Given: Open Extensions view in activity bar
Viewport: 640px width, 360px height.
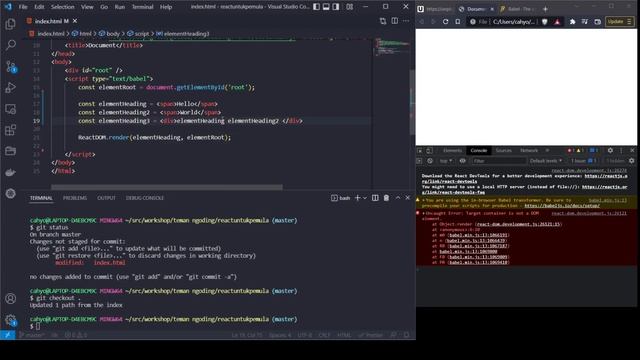Looking at the screenshot, I should pos(11,130).
